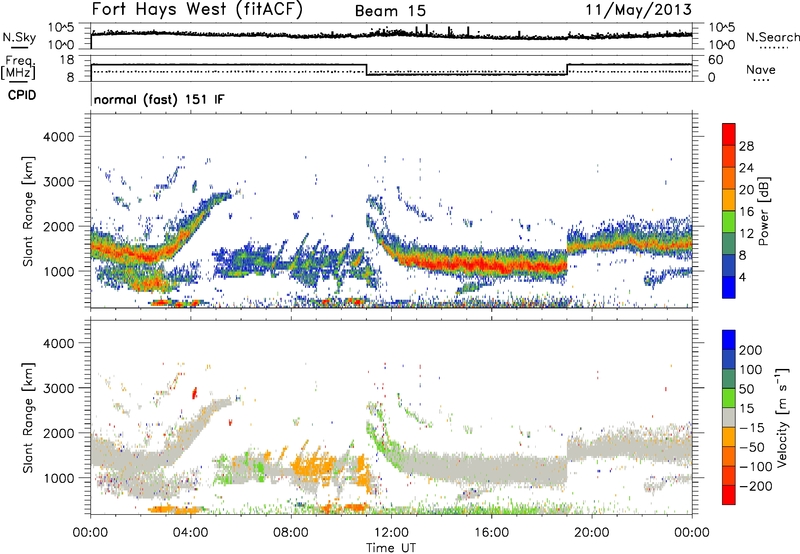The height and width of the screenshot is (554, 800).
Task: Click the velocity panel 'Slant Range [km]' label
Action: tap(28, 418)
